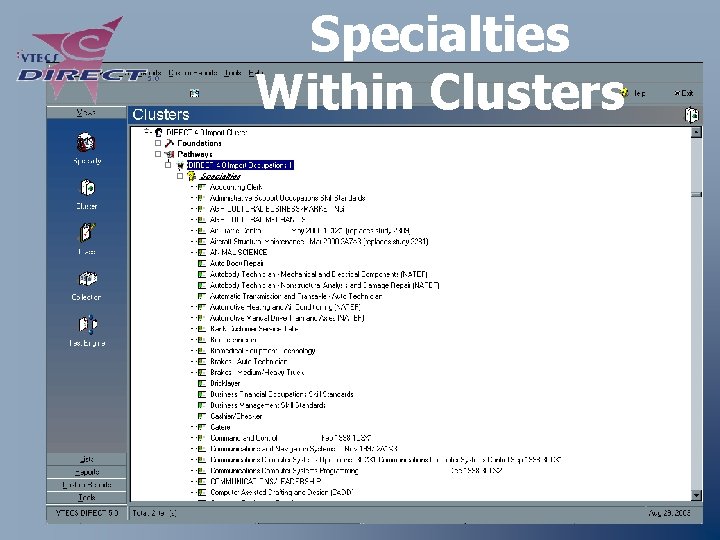Click the icon beside Accounting Clerk
720x540 pixels.
pyautogui.click(x=202, y=187)
